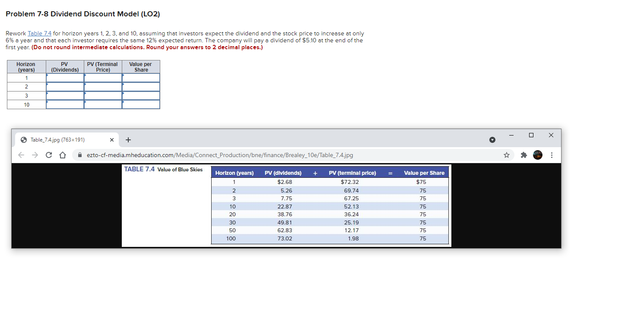The width and height of the screenshot is (644, 325).
Task: Click the extensions puzzle-piece icon
Action: pyautogui.click(x=523, y=155)
